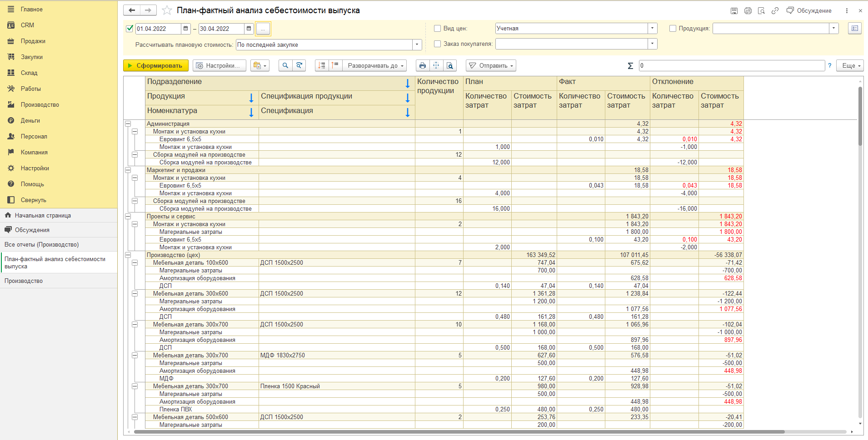Open the Настройки... report settings button
The height and width of the screenshot is (440, 868).
pyautogui.click(x=219, y=65)
